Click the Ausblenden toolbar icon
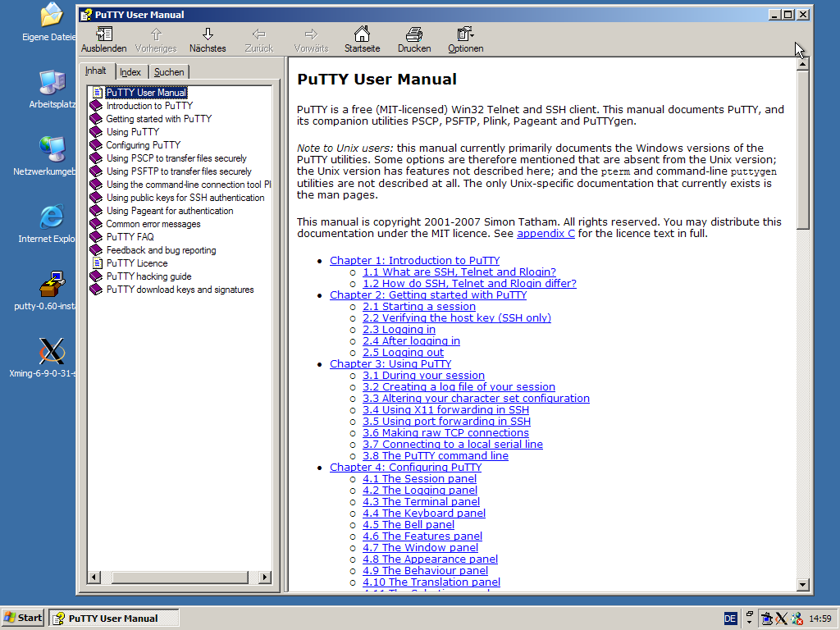The width and height of the screenshot is (840, 630). 103,34
